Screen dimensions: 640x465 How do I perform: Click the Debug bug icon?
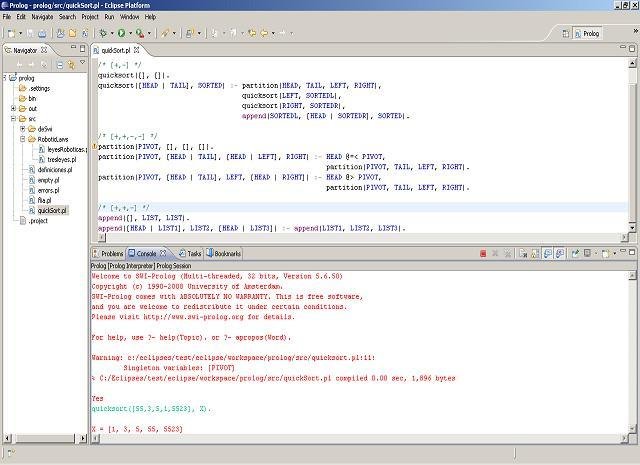tap(103, 33)
